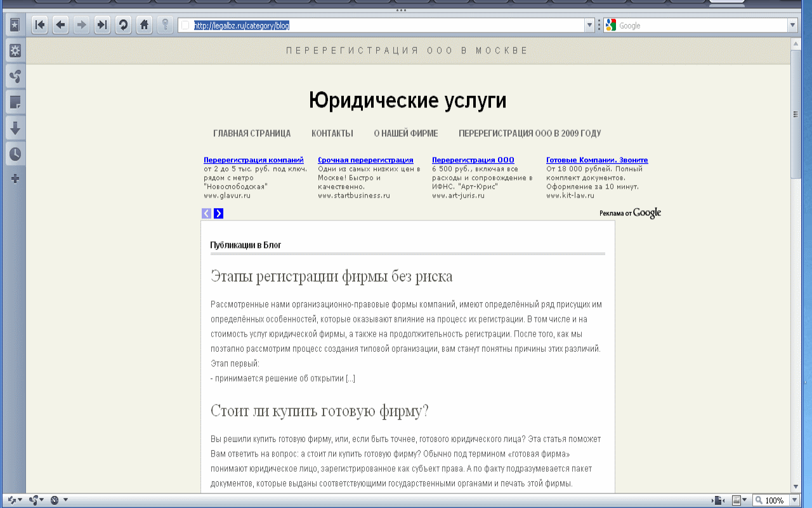The image size is (812, 508).
Task: Open the search engine dropdown beside Google field
Action: (792, 25)
